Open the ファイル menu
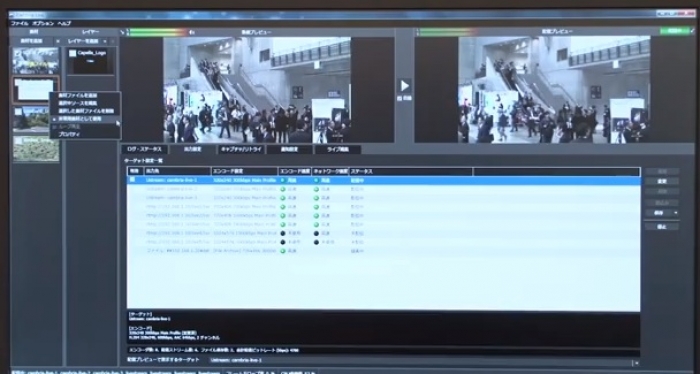 tap(19, 23)
